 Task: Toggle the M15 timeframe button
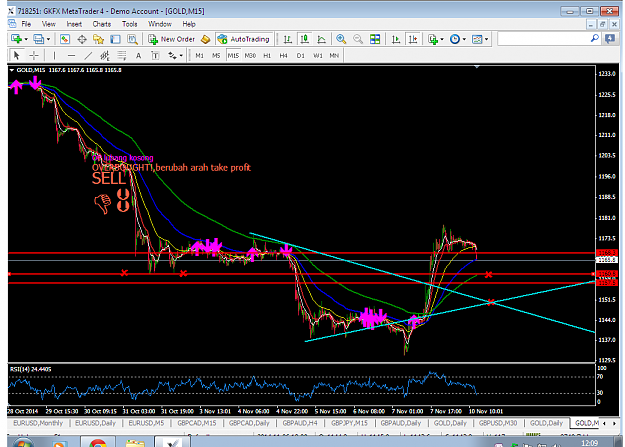click(233, 55)
